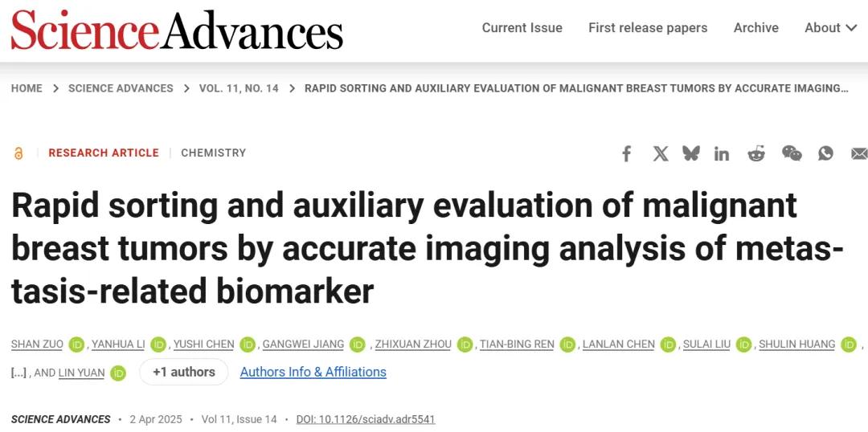Open Shan Zuo's ORCID iD icon
The image size is (868, 432).
coord(76,344)
